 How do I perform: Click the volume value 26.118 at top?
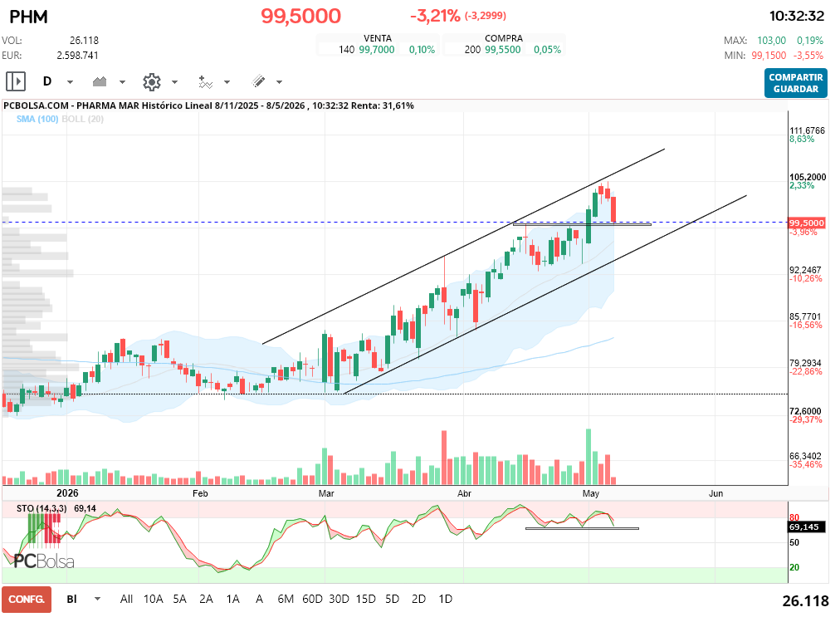click(x=84, y=41)
